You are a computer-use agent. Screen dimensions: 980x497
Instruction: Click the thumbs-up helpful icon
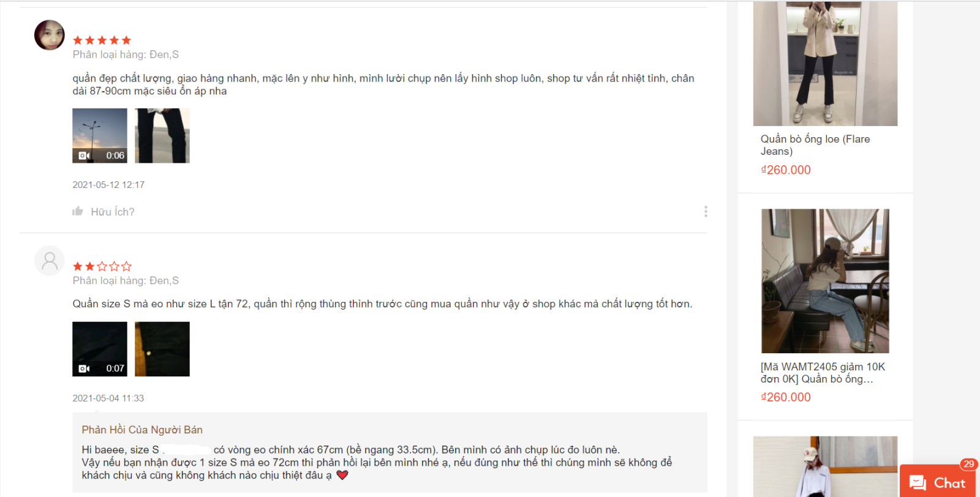coord(78,211)
